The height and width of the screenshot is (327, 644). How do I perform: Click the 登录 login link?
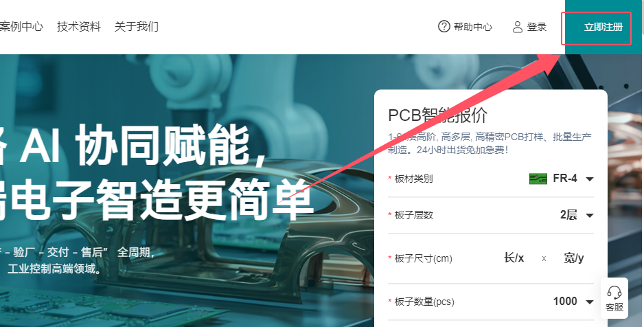click(x=537, y=27)
